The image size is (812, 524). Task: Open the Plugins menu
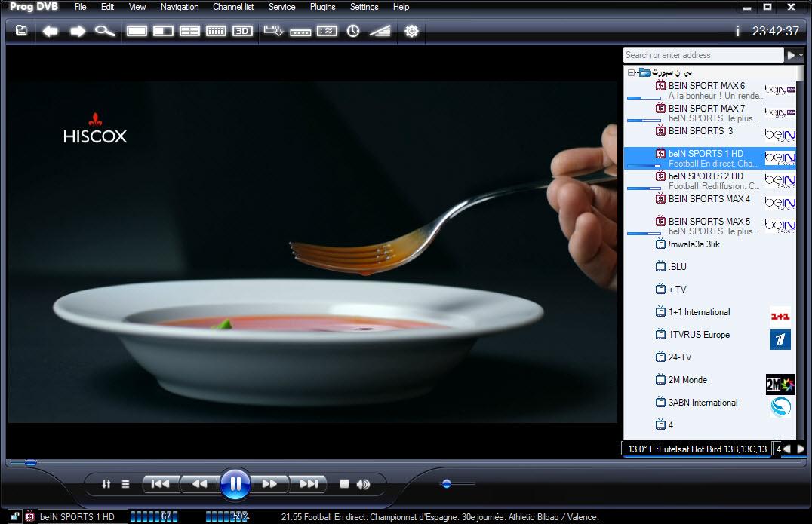click(x=323, y=7)
